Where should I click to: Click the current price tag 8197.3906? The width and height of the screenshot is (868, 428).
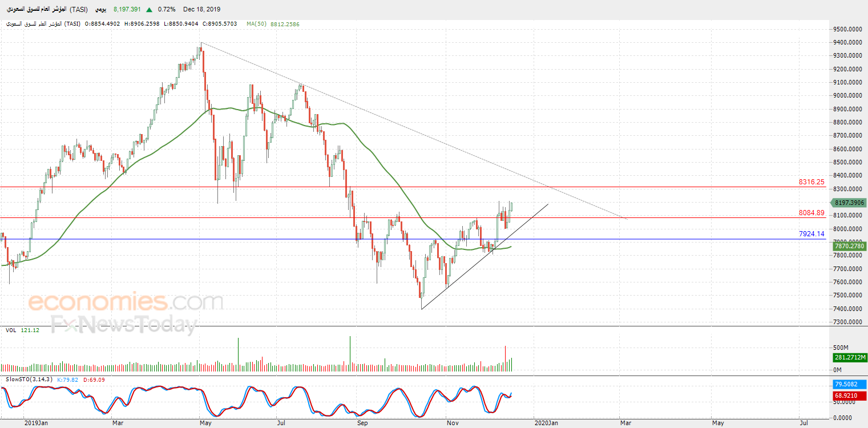(x=850, y=203)
